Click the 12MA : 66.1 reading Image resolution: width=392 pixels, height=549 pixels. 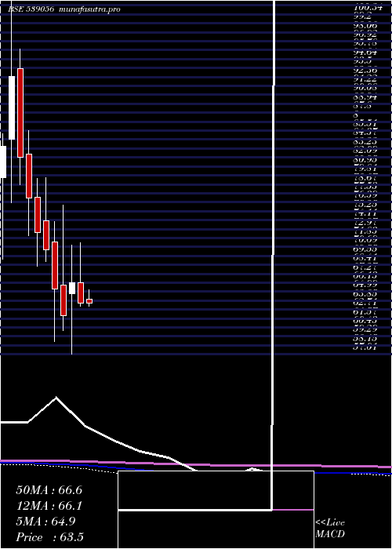click(x=49, y=506)
